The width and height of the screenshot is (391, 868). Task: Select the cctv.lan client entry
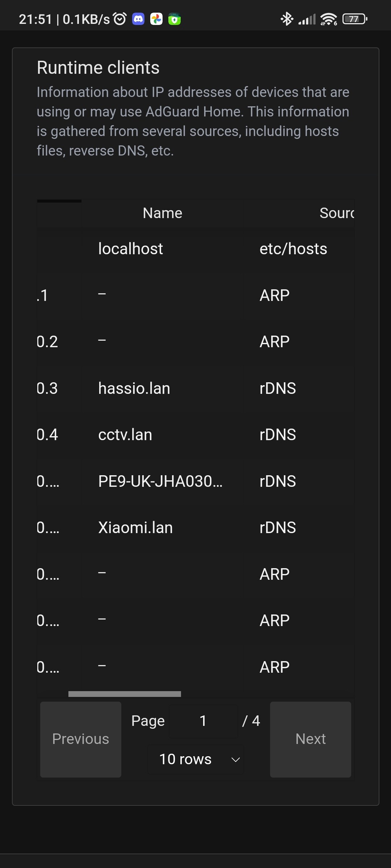125,435
